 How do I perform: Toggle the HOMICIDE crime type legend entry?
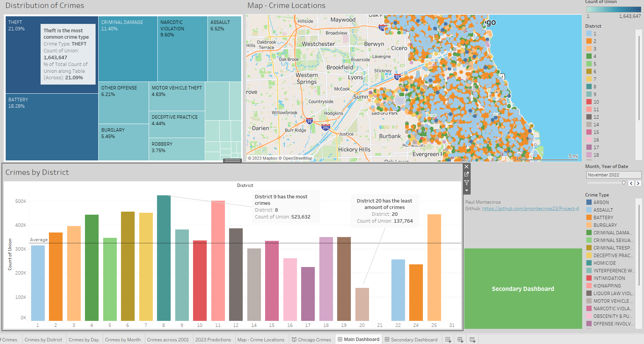coord(604,263)
